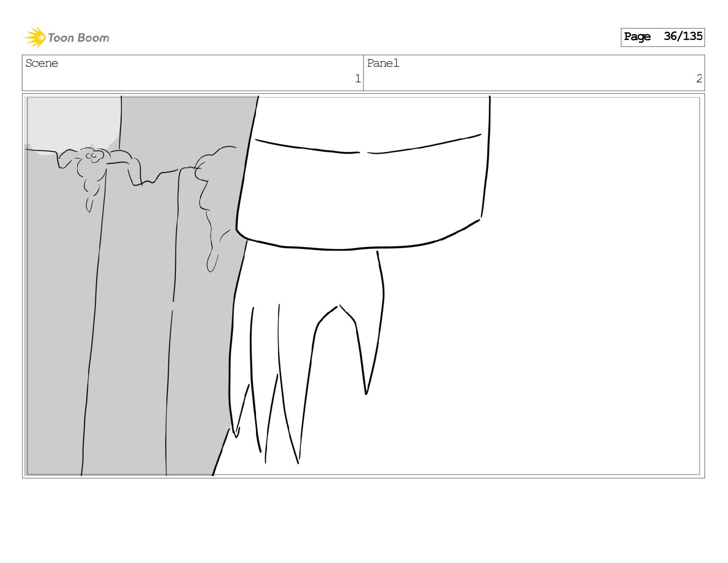Image resolution: width=728 pixels, height=563 pixels.
Task: Click the panel number value 2
Action: coord(699,79)
